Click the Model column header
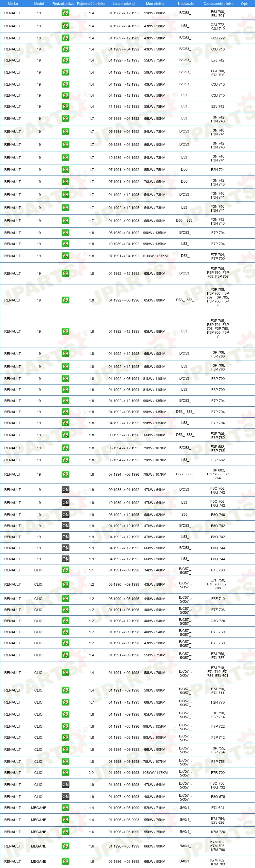 tap(39, 3)
